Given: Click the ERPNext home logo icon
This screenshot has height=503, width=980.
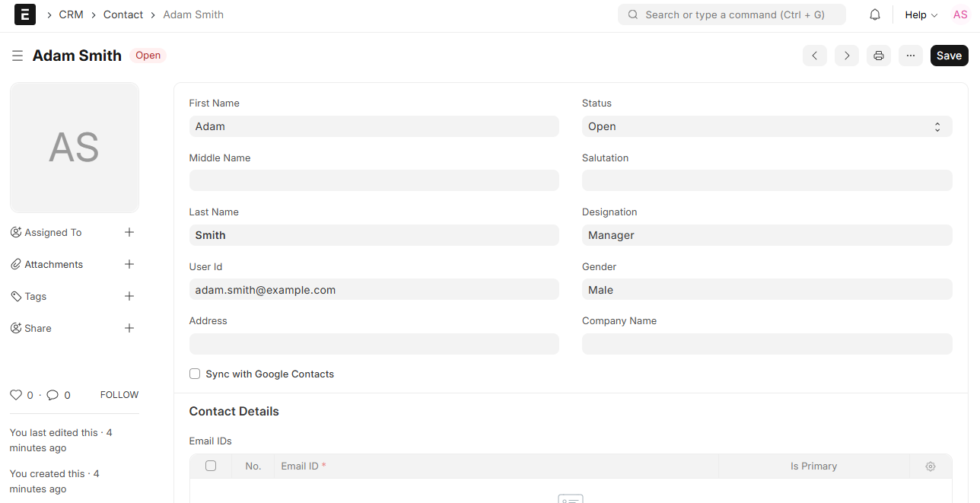Looking at the screenshot, I should click(25, 14).
